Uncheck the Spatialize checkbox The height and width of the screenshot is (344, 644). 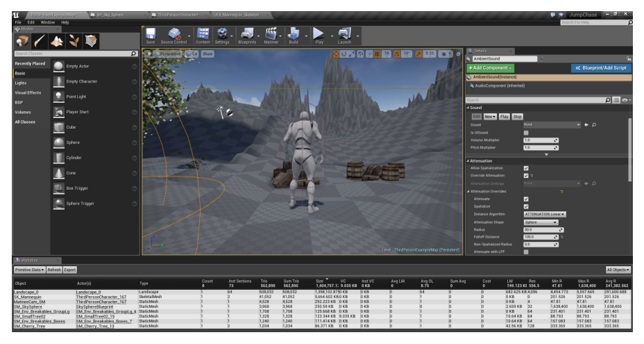pyautogui.click(x=526, y=206)
